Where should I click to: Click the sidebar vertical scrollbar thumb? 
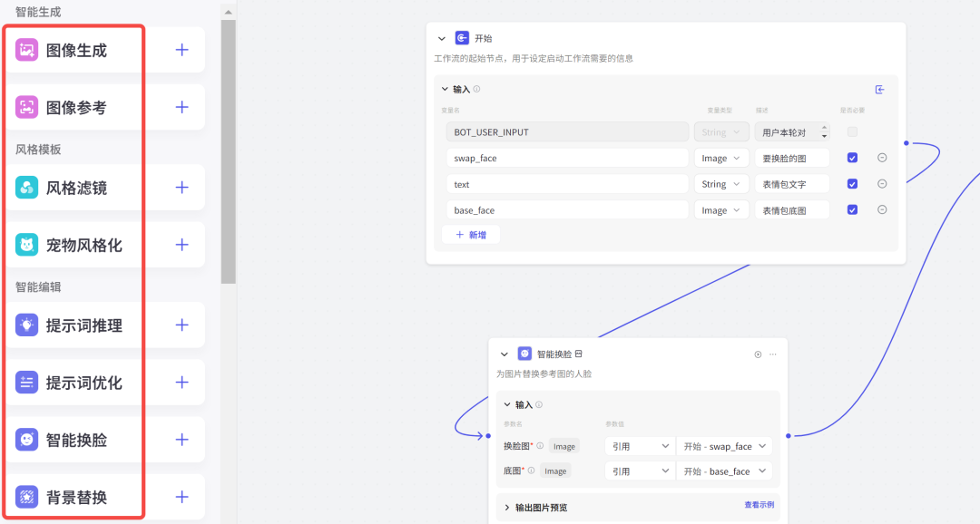click(x=228, y=151)
